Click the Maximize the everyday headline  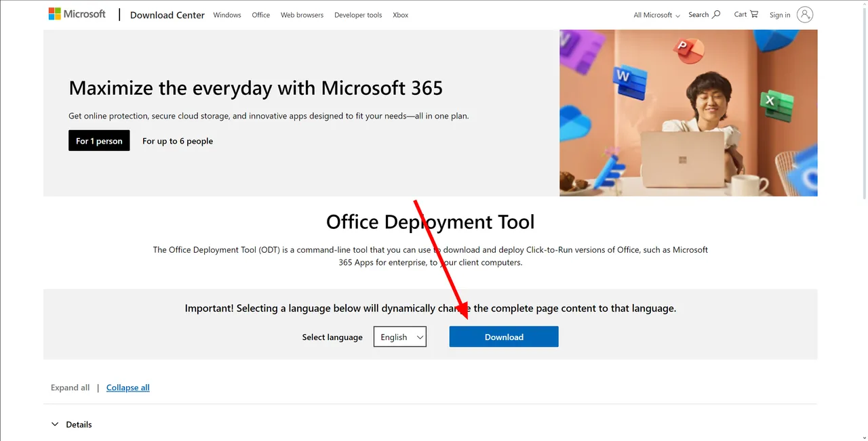tap(256, 87)
